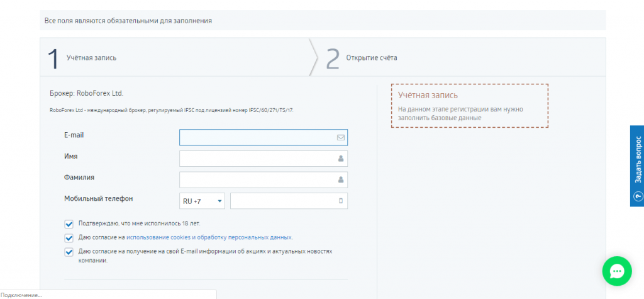Viewport: 644px width, 299px height.
Task: Uncheck the 18 years confirmation checkbox
Action: click(69, 224)
